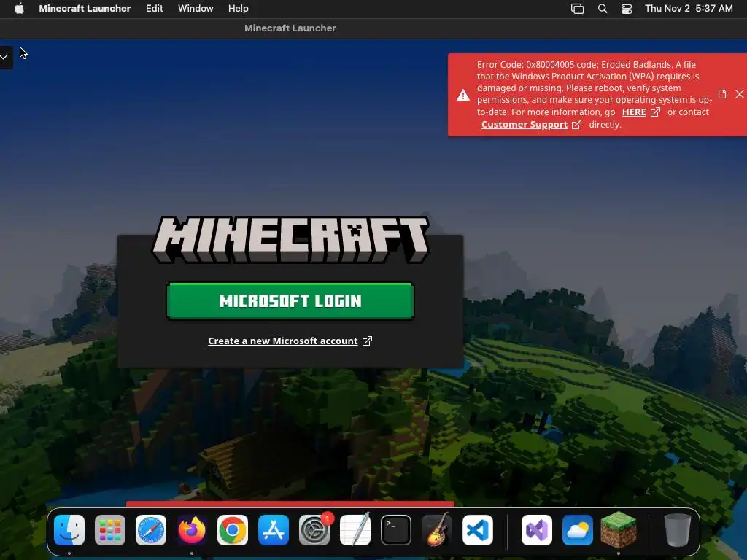Open Spotlight search in menu bar

tap(602, 9)
